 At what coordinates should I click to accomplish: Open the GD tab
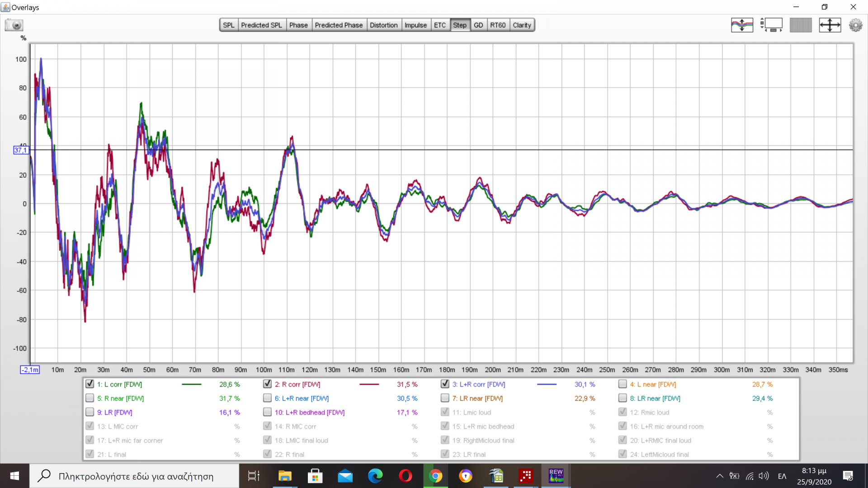coord(478,25)
